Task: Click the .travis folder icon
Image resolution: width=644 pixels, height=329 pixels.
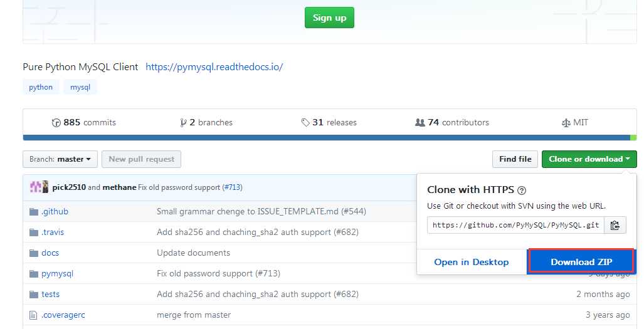Action: click(34, 232)
